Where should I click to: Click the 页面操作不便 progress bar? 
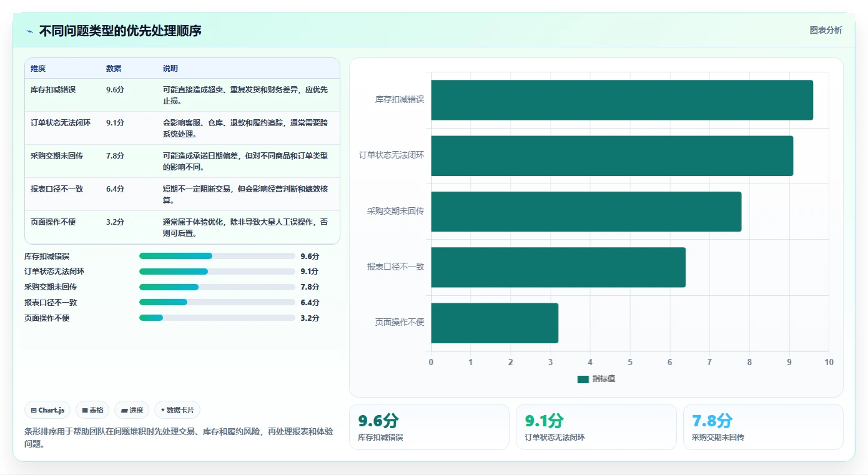tap(217, 318)
